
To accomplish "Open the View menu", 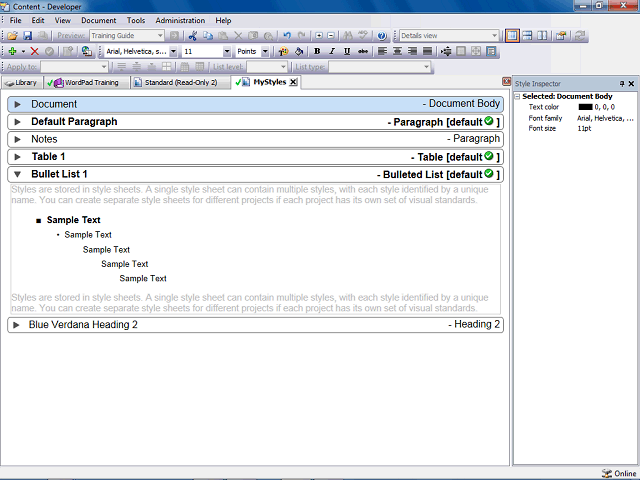I will (x=62, y=20).
